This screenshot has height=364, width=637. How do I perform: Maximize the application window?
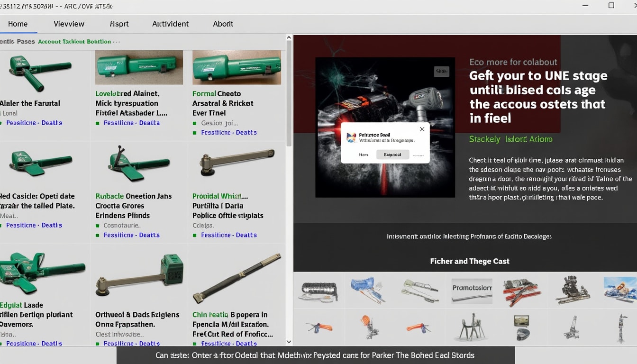tap(611, 6)
